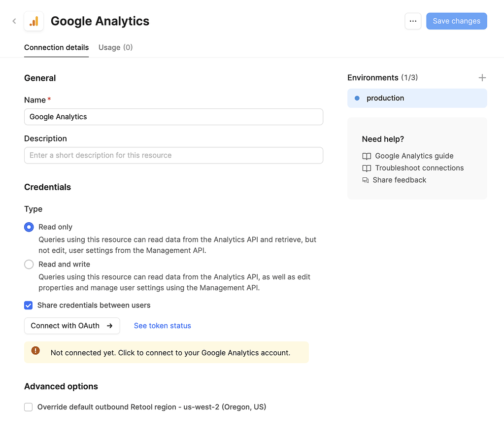Enable Override default outbound Retool region
The image size is (504, 436).
(x=29, y=407)
